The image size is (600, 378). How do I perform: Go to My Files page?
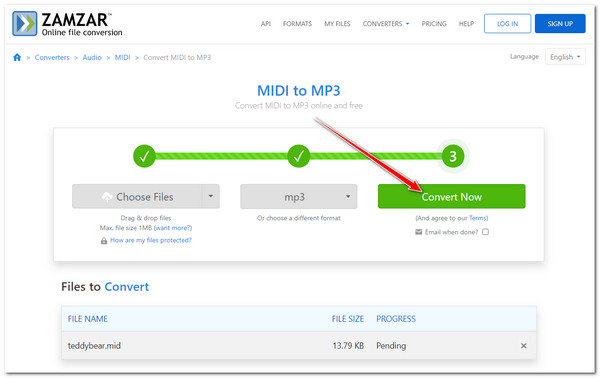point(337,24)
